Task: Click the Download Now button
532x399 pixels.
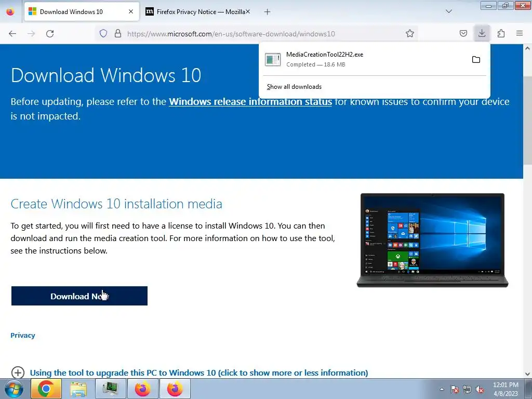Action: [x=79, y=296]
